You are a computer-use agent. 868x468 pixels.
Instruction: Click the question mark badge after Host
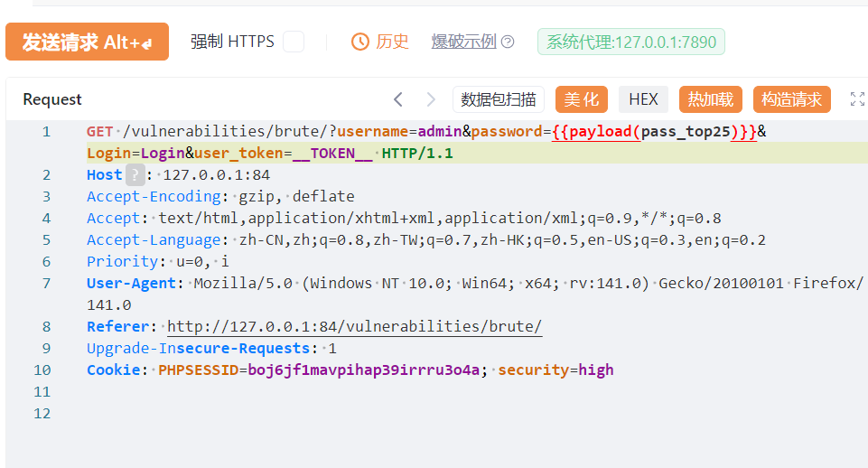click(134, 175)
